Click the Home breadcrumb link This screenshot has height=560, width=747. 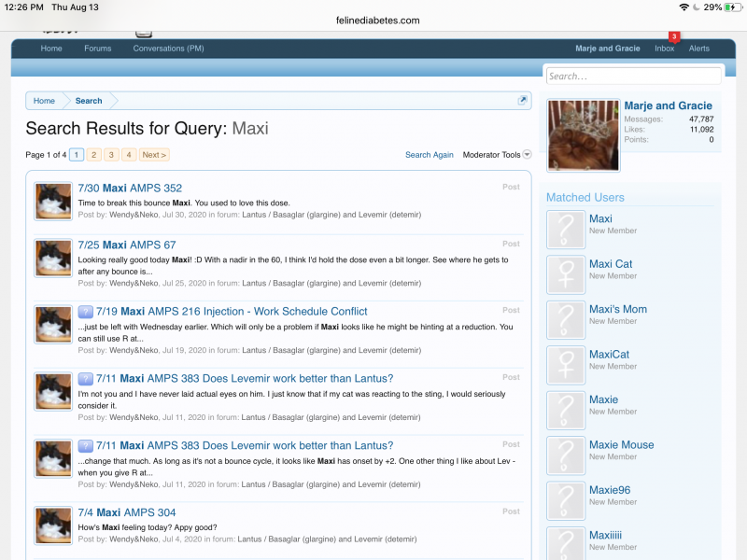(44, 101)
